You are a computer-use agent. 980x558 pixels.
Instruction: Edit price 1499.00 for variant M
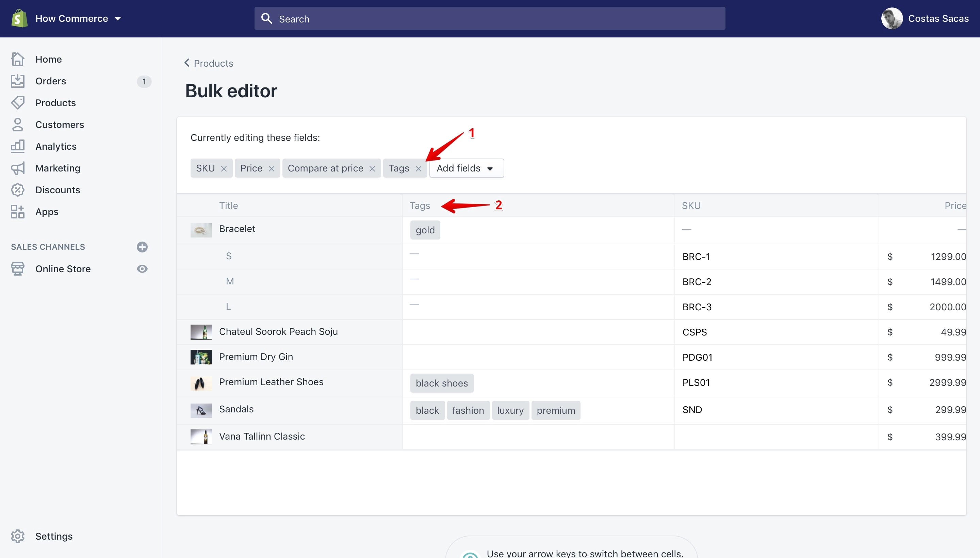922,282
